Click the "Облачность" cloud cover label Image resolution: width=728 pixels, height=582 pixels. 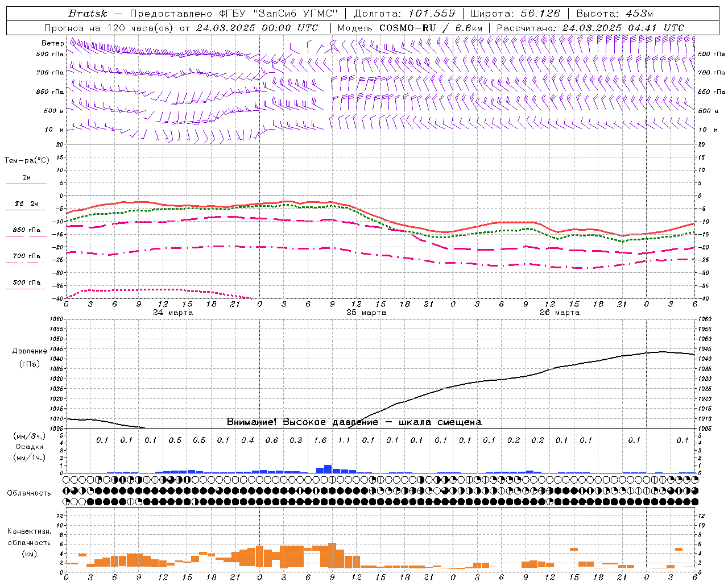[29, 493]
